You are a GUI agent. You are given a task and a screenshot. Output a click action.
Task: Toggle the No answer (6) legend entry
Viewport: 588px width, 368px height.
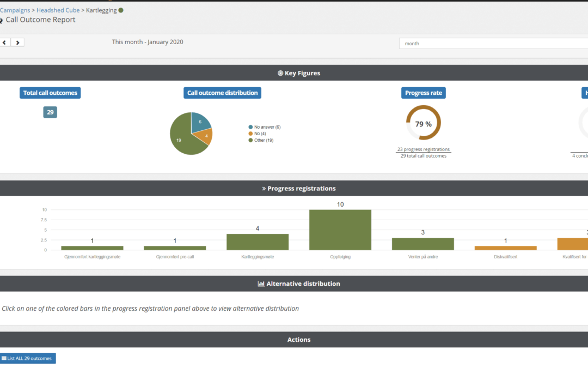coord(265,127)
